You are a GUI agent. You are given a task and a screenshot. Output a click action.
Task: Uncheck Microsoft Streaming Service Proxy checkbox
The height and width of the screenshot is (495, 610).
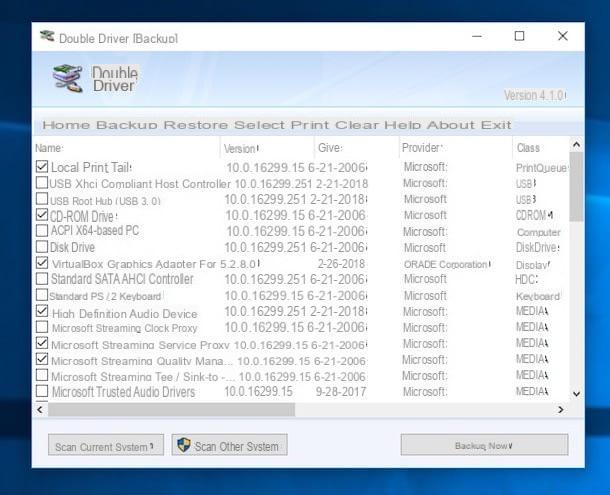click(x=42, y=343)
